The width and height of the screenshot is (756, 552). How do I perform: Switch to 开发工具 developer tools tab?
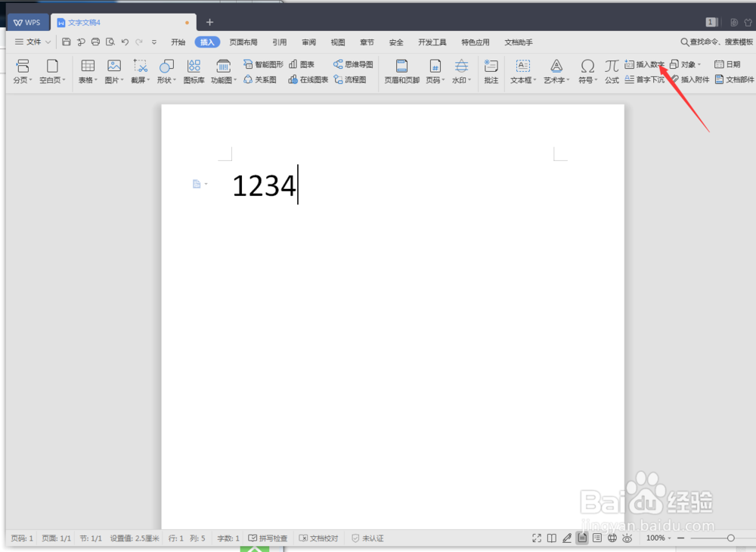[x=432, y=42]
